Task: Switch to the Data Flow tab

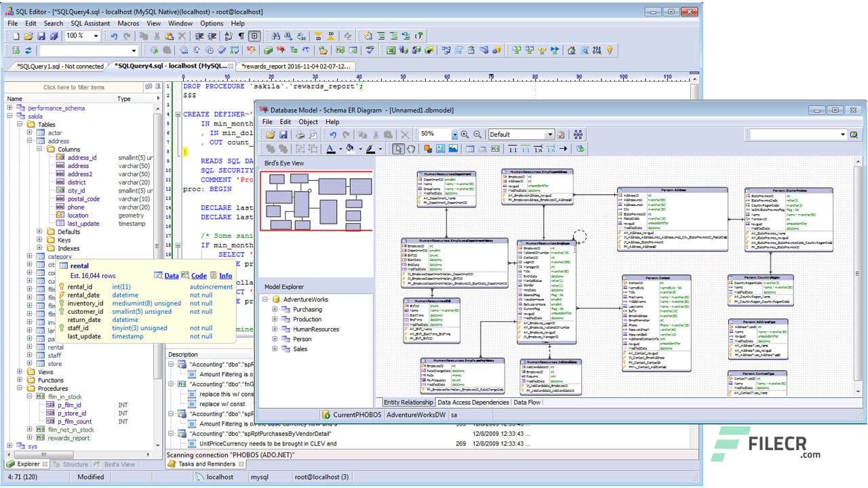Action: [x=528, y=402]
